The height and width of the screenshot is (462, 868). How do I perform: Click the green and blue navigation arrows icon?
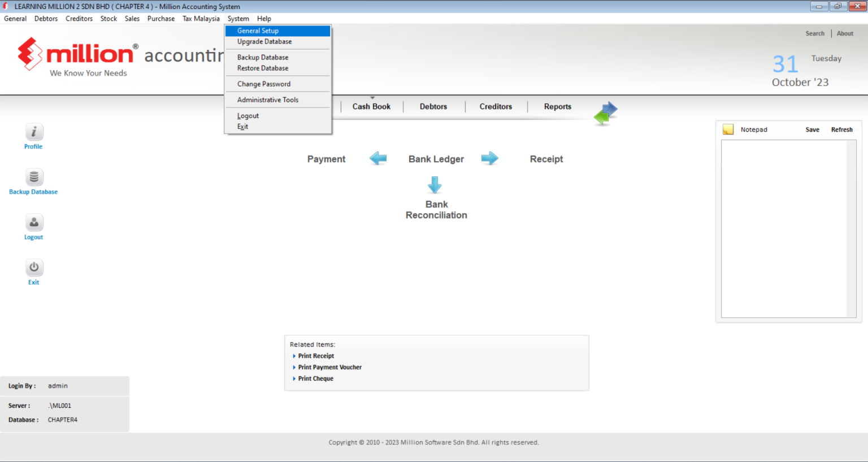click(606, 113)
